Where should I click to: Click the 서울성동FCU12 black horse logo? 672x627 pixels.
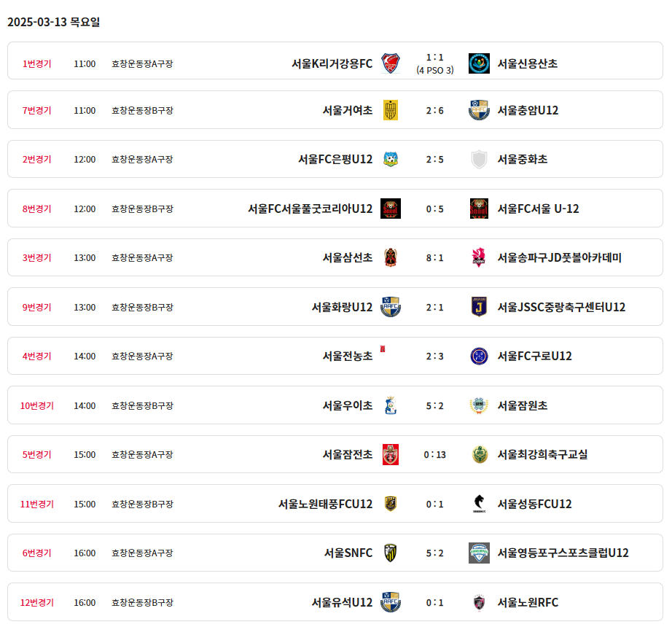[479, 504]
